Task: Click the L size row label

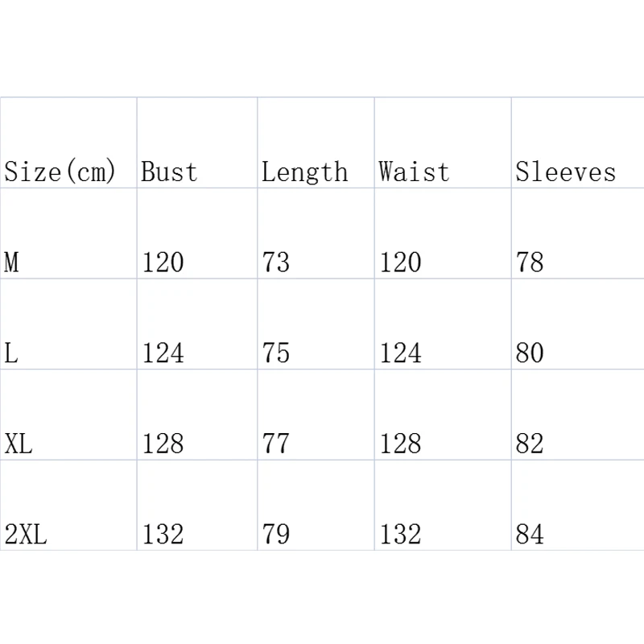Action: click(10, 353)
